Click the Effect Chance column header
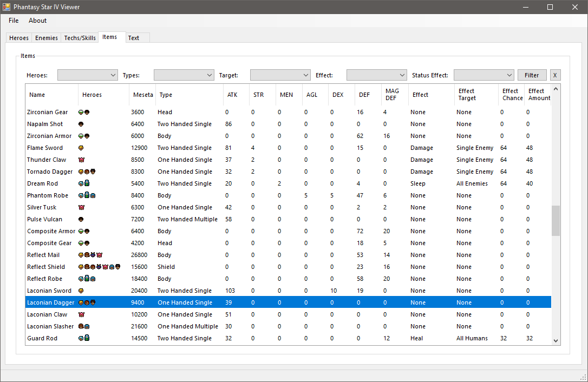Image resolution: width=588 pixels, height=382 pixels. 512,95
